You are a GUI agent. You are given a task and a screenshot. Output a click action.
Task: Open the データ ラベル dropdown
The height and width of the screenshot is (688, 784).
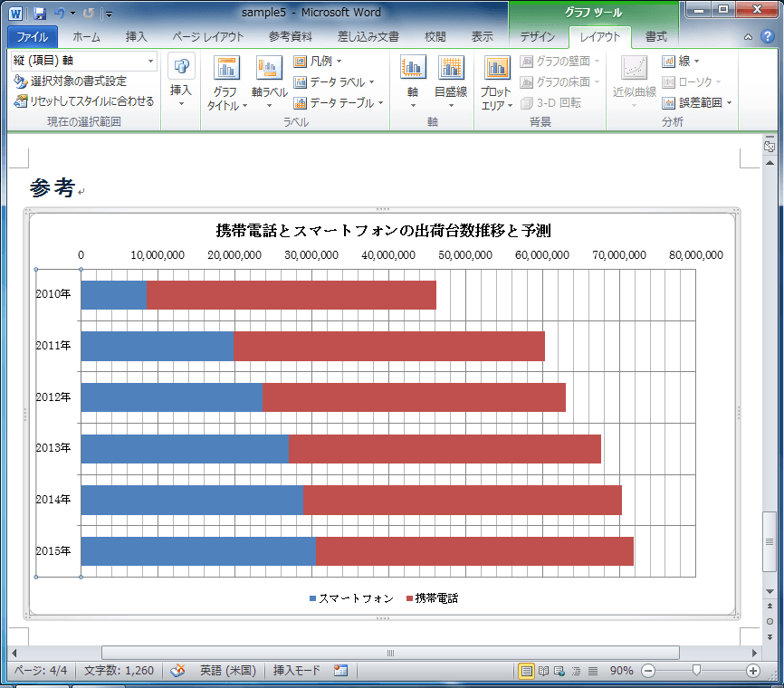coord(334,82)
